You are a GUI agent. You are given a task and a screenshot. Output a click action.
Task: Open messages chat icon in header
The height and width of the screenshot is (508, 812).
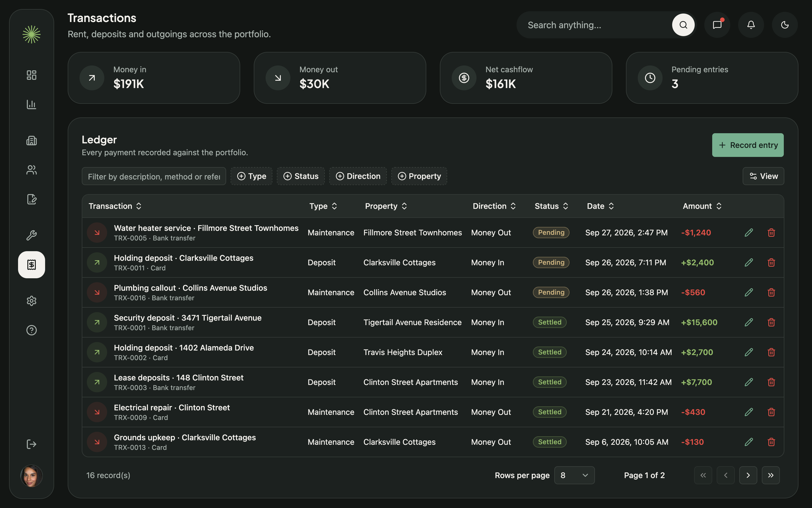point(717,25)
